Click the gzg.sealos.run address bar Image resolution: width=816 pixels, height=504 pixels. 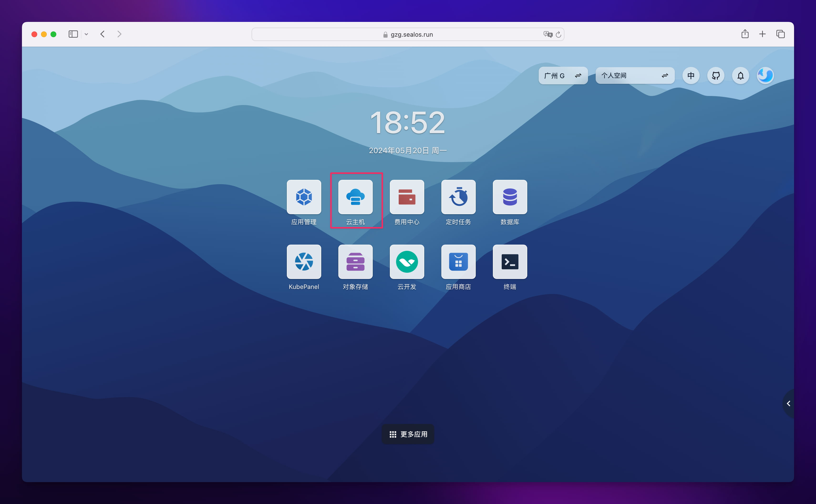pyautogui.click(x=408, y=34)
